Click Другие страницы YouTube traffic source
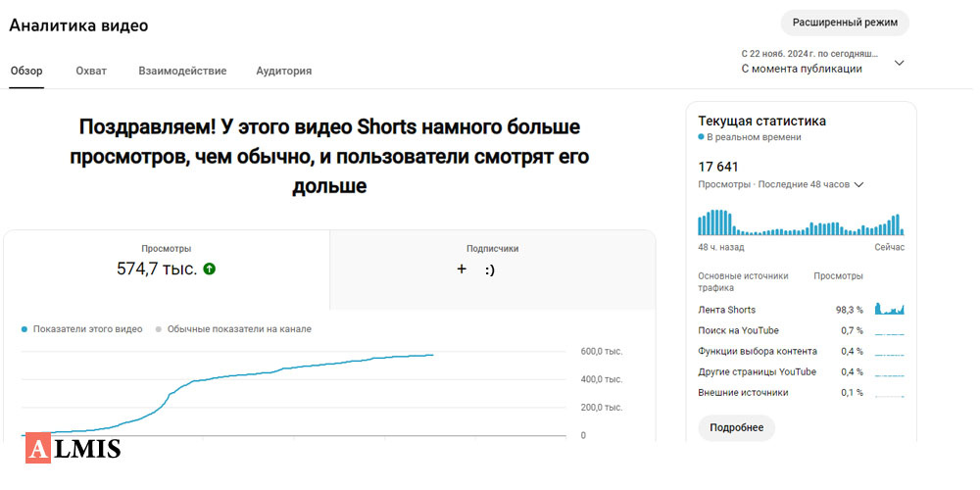This screenshot has height=490, width=980. 757,371
